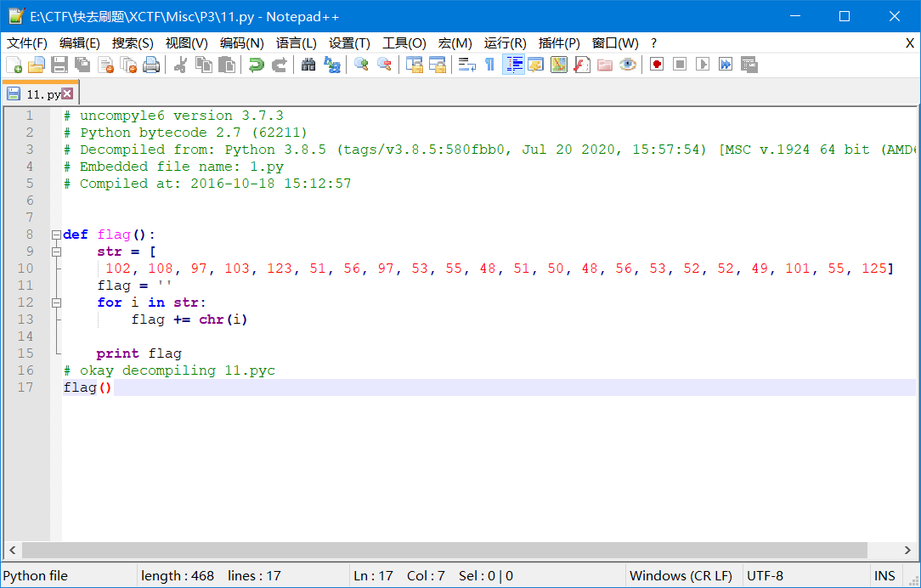Click the horizontal scrollbar thumb

pos(444,551)
